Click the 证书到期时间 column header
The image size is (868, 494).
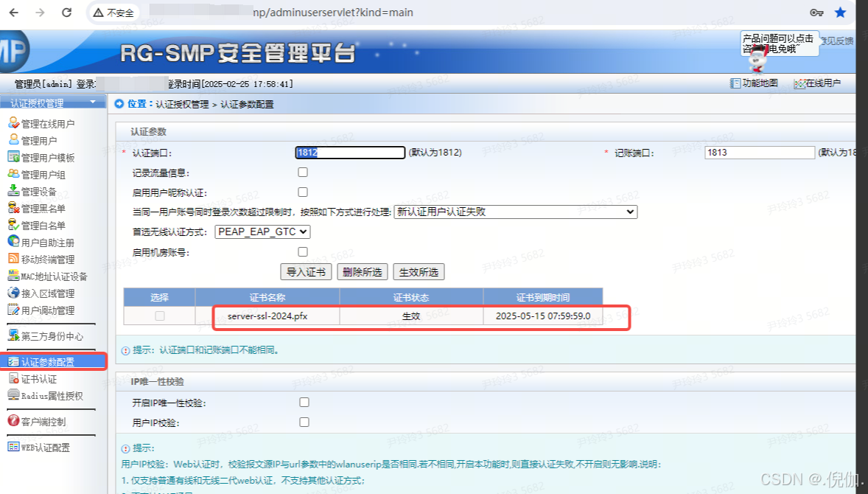543,297
